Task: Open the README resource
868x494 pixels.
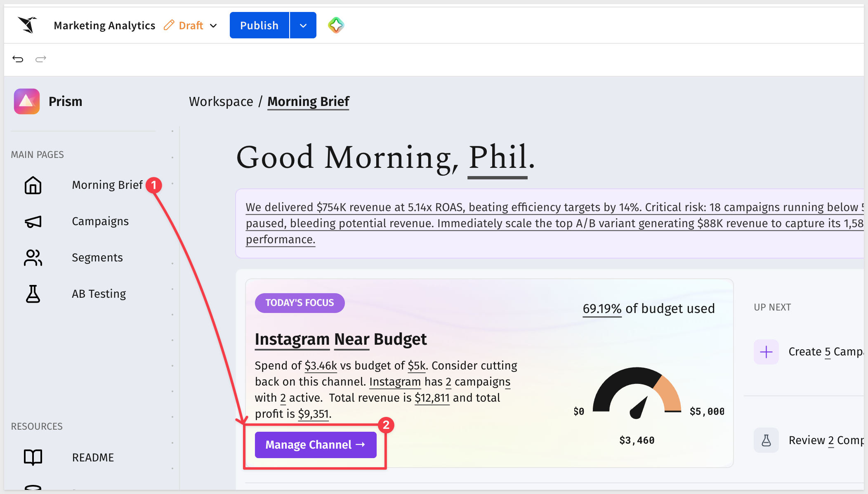Action: pos(93,457)
